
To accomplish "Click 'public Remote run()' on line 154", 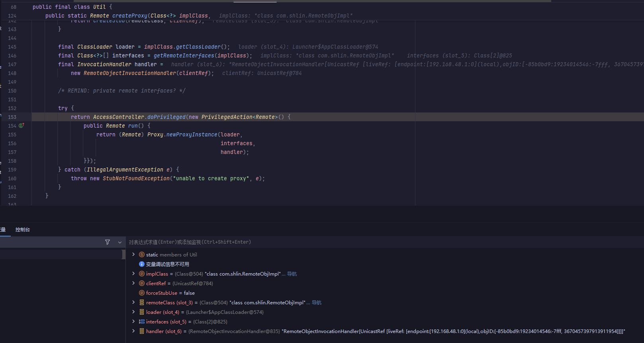I will 114,126.
